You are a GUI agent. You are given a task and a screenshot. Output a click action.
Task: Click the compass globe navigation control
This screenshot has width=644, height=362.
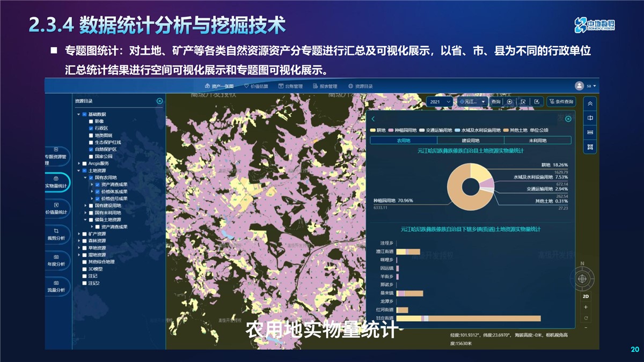[x=582, y=279]
